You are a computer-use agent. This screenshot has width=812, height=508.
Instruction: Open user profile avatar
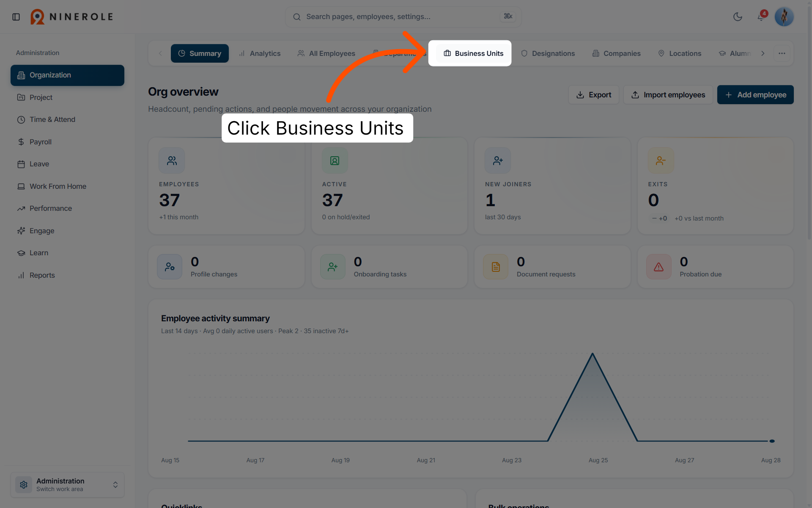pos(784,17)
